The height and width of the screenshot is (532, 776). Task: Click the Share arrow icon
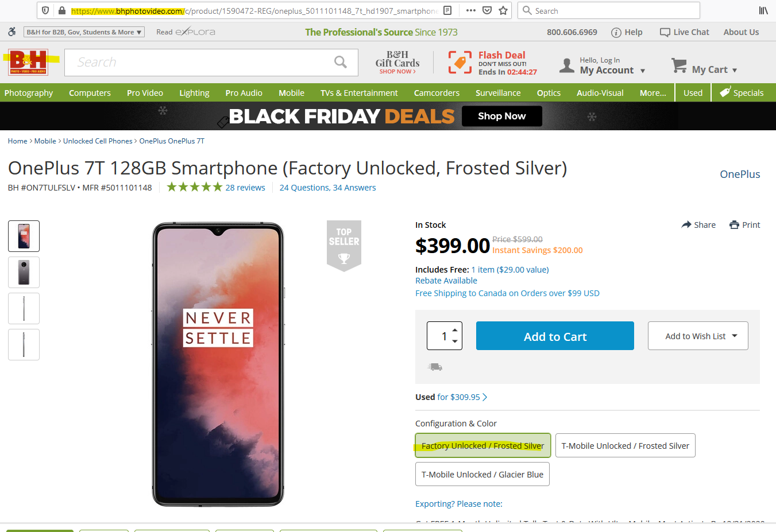[686, 225]
